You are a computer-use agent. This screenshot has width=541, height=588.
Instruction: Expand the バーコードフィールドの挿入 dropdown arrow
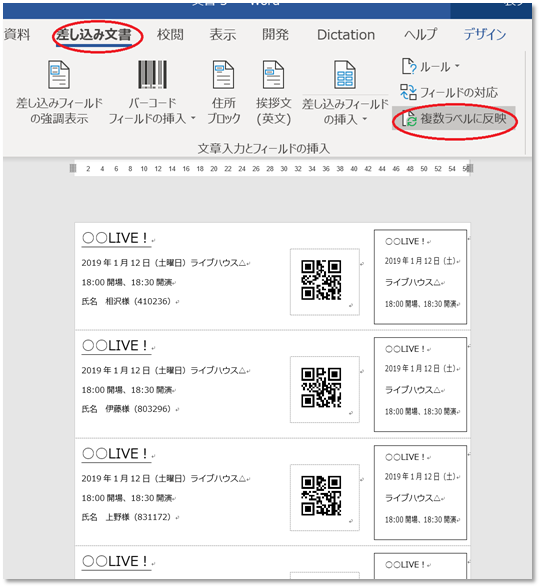(x=193, y=118)
